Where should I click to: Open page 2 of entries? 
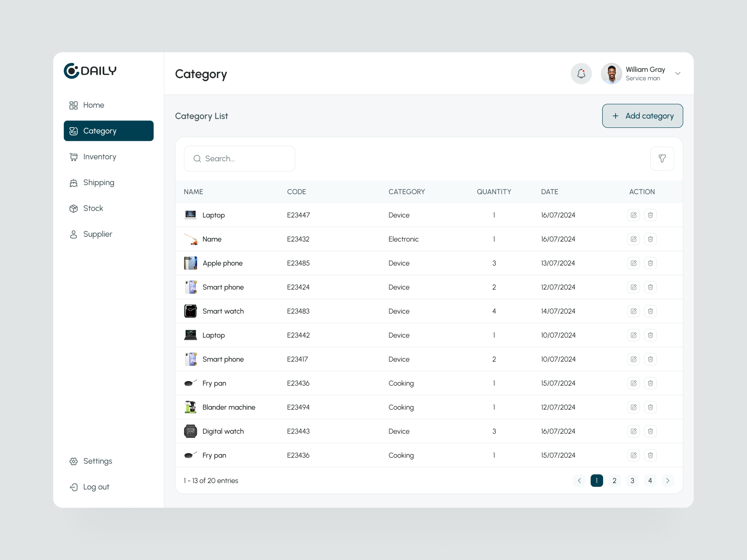(x=615, y=480)
